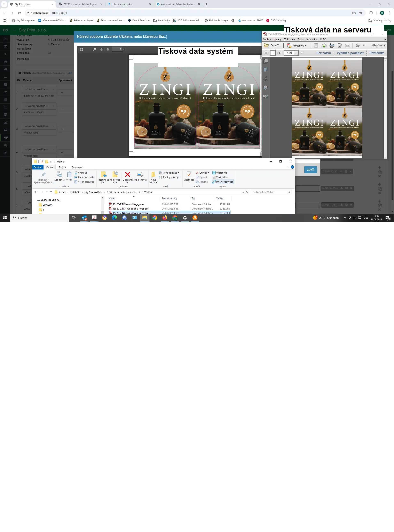
Task: Expand the Vytvořit dropdown in Acrobat
Action: tap(306, 46)
